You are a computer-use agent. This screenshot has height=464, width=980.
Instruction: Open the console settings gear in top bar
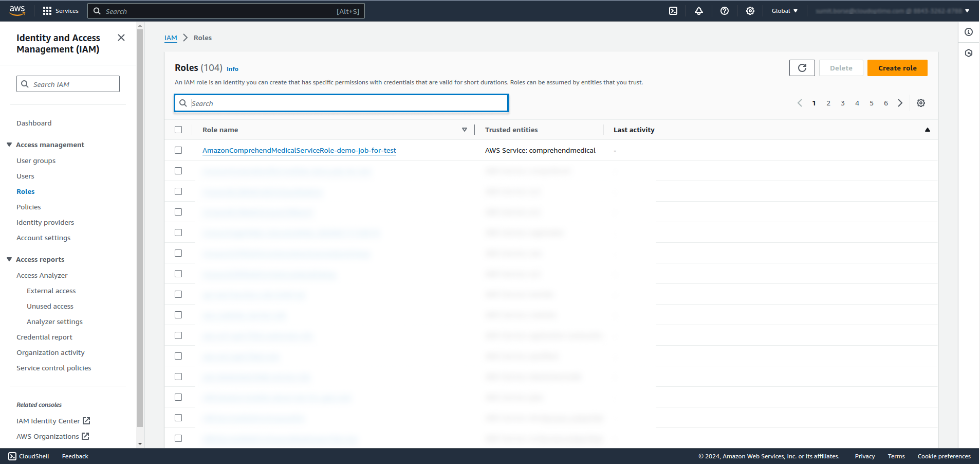click(750, 11)
